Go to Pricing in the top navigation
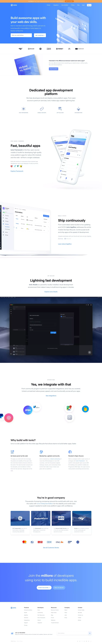The width and height of the screenshot is (102, 644). [73, 5]
